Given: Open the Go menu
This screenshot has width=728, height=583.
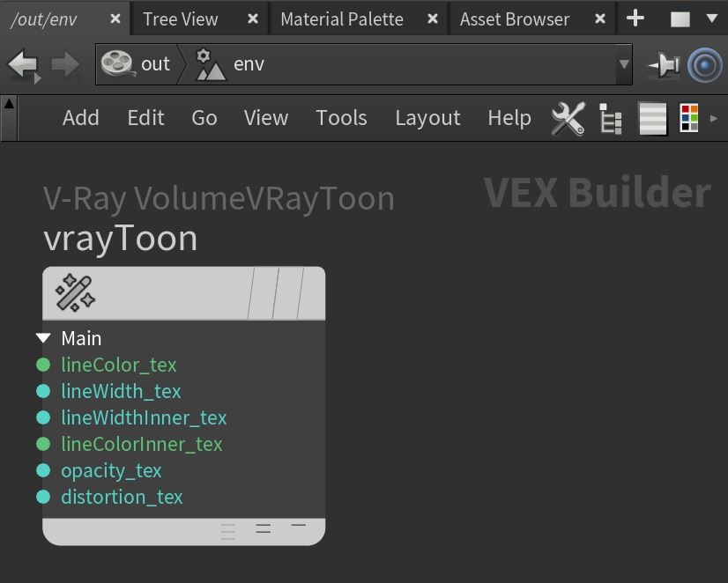Looking at the screenshot, I should 204,118.
